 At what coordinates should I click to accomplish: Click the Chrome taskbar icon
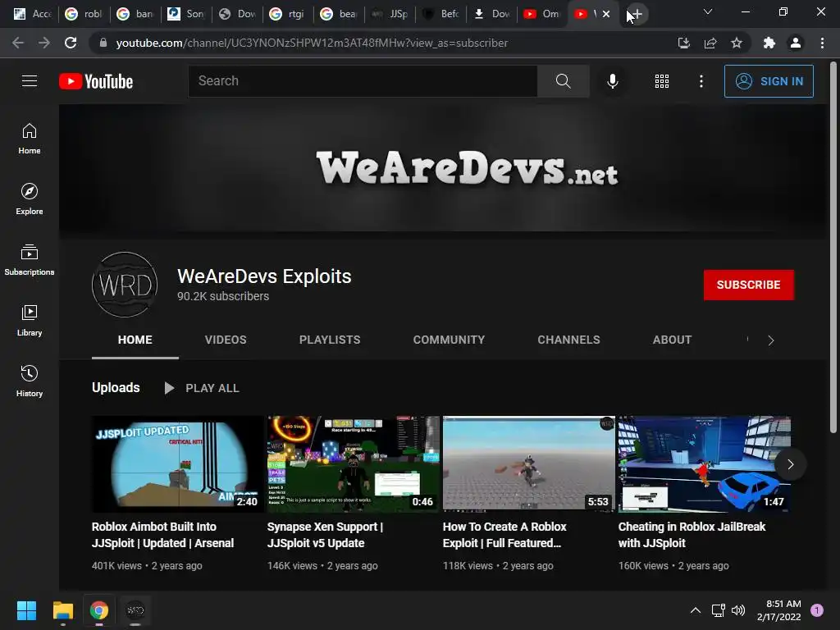click(x=98, y=610)
